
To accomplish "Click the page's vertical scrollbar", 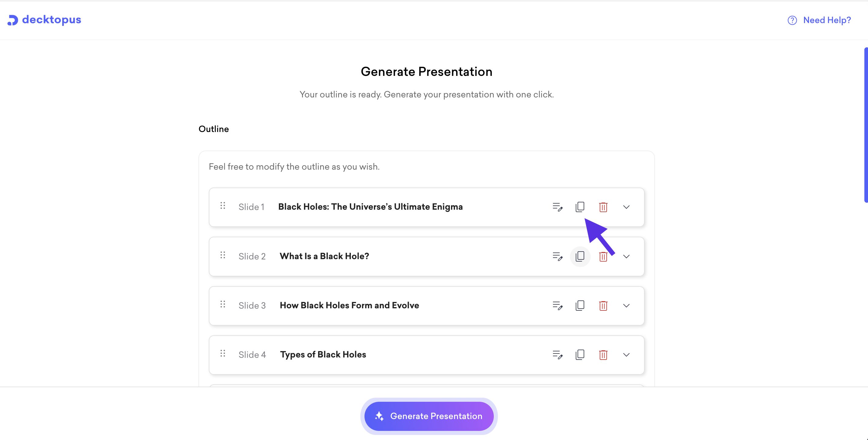I will pyautogui.click(x=865, y=125).
